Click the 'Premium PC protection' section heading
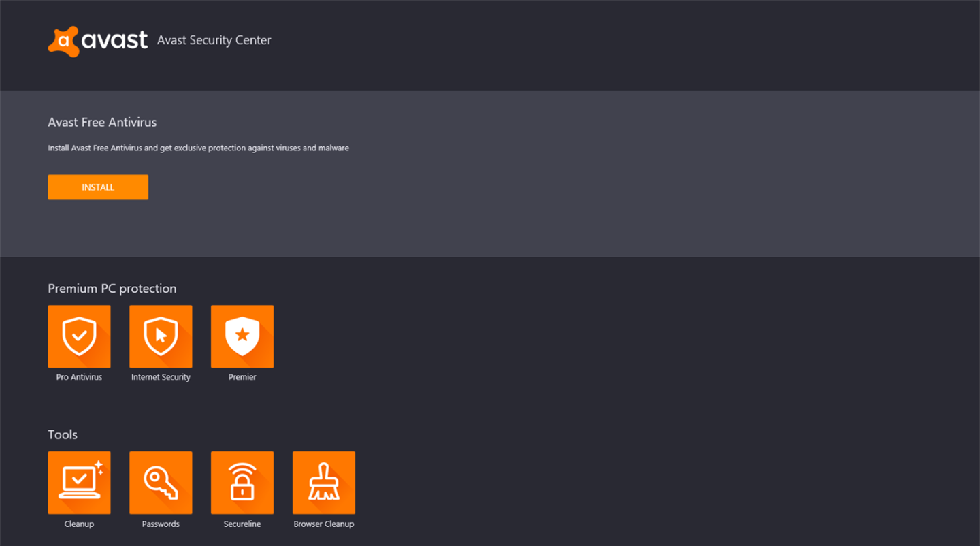The height and width of the screenshot is (546, 980). [112, 289]
